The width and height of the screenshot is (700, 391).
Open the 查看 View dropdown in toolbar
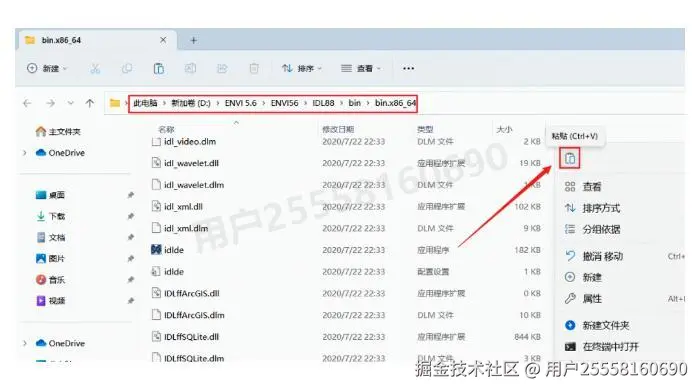tap(361, 68)
